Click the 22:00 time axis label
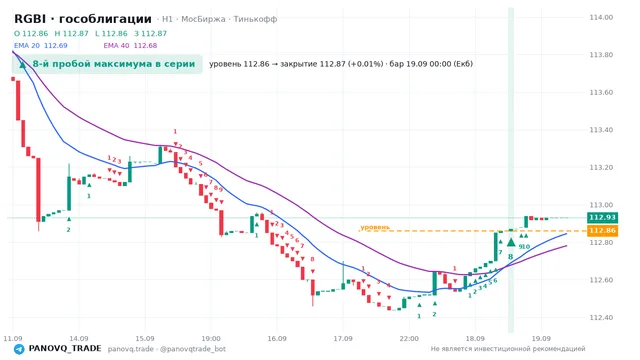The height and width of the screenshot is (360, 640). pyautogui.click(x=409, y=338)
